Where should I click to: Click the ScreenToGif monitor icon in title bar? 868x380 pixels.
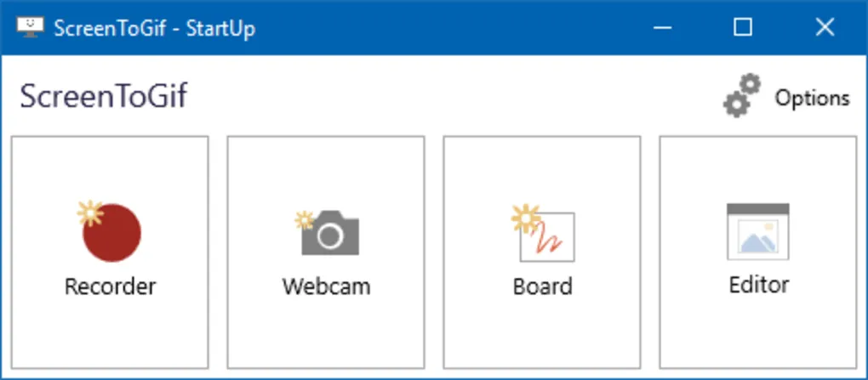pyautogui.click(x=30, y=27)
